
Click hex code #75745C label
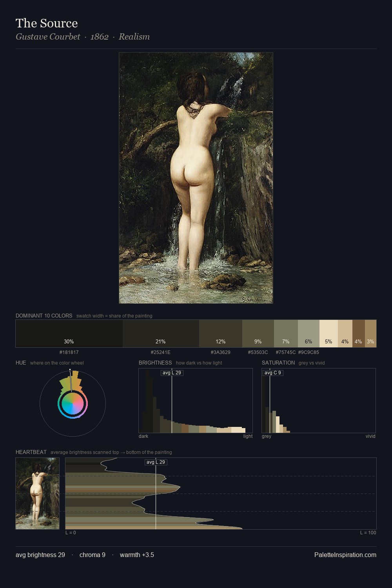pyautogui.click(x=286, y=352)
